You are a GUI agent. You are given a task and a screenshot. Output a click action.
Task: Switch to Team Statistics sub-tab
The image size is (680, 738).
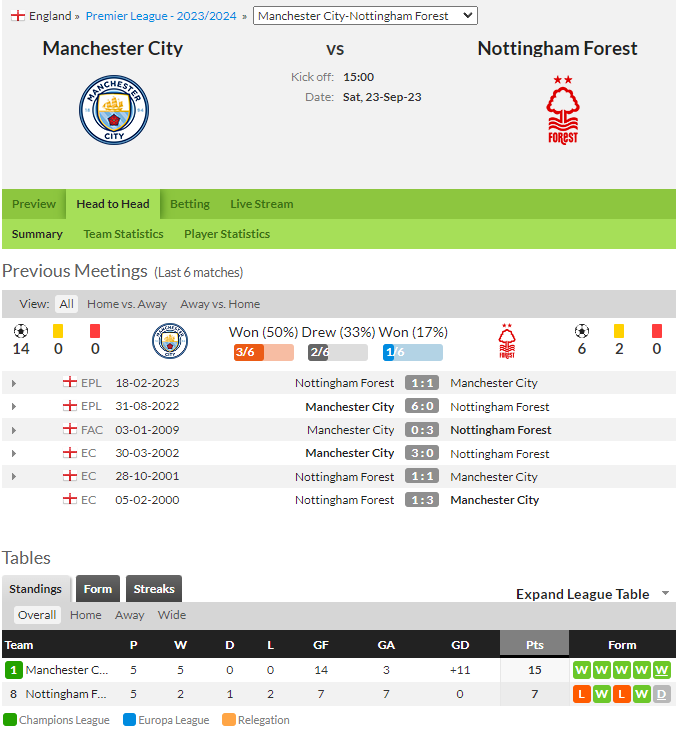[x=123, y=234]
